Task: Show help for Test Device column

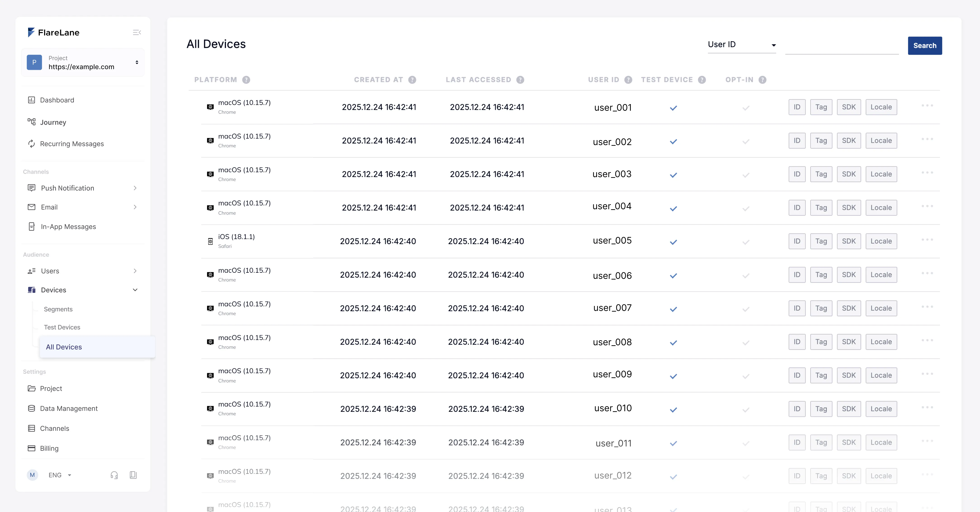Action: click(702, 80)
